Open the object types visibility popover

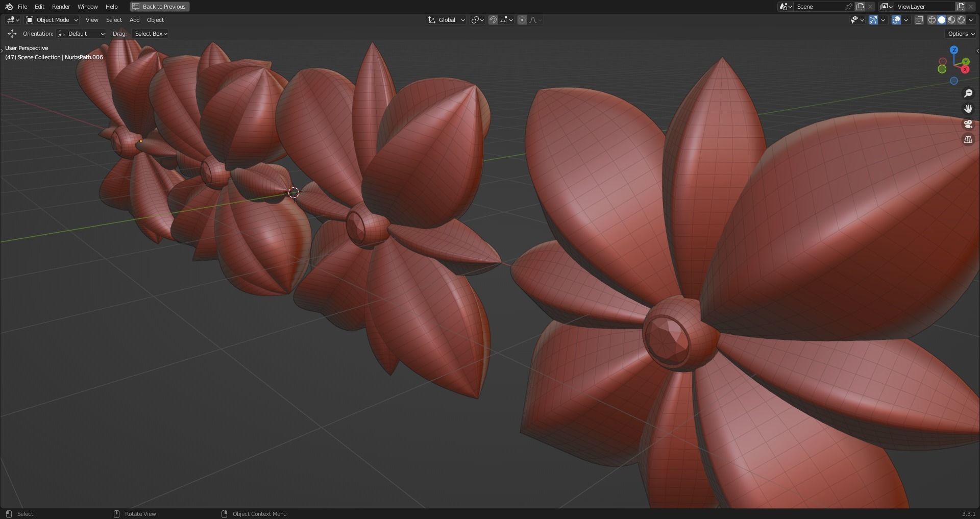[857, 20]
